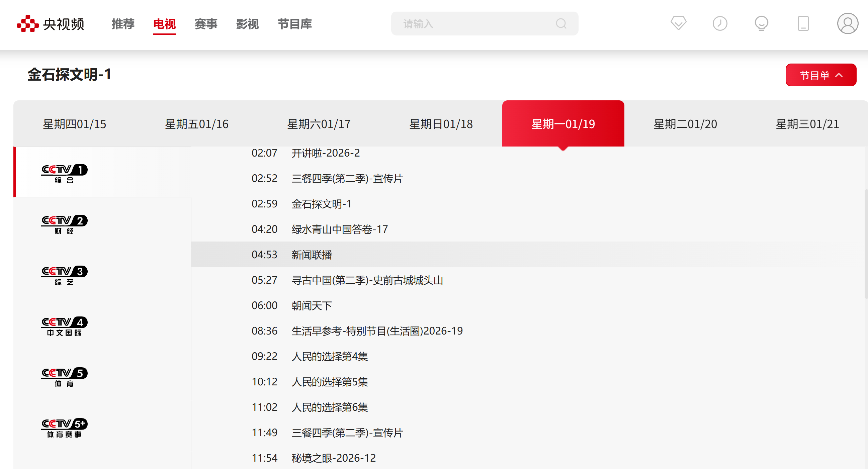Viewport: 868px width, 469px height.
Task: Click the program list vertical scrollbar
Action: [x=866, y=244]
